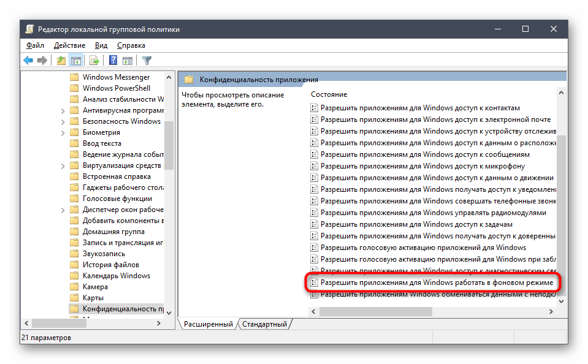Expand the Виртуализация средств node

tap(63, 164)
